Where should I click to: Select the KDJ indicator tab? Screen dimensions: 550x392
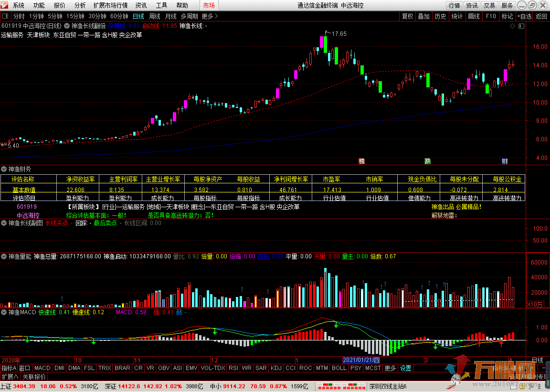point(276,368)
